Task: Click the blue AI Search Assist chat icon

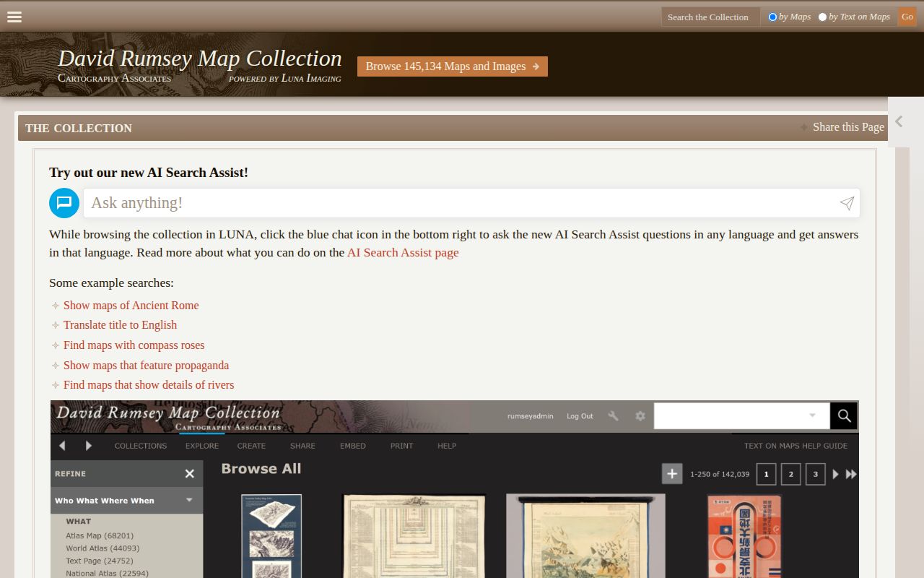Action: pyautogui.click(x=64, y=203)
